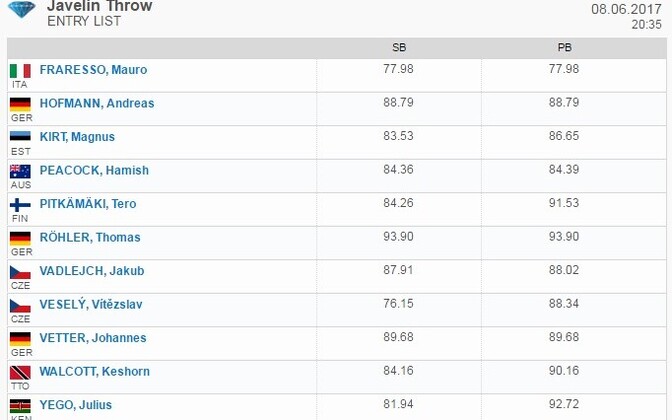The width and height of the screenshot is (672, 420).
Task: Click the SB column header
Action: click(x=399, y=48)
